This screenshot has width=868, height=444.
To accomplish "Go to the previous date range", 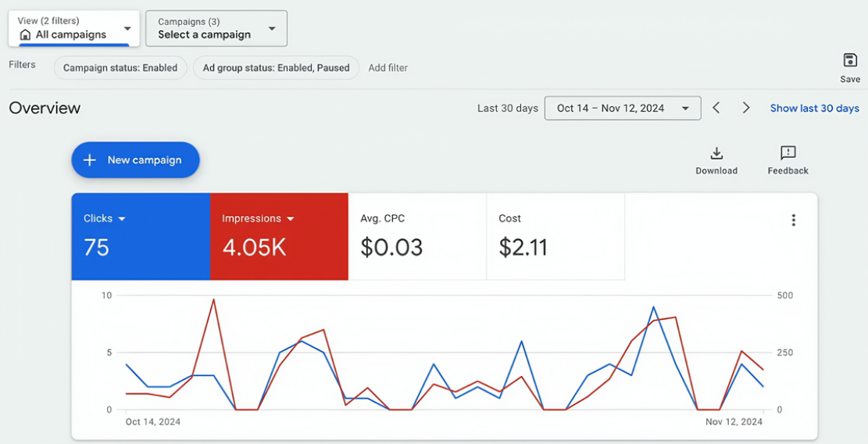I will (716, 108).
